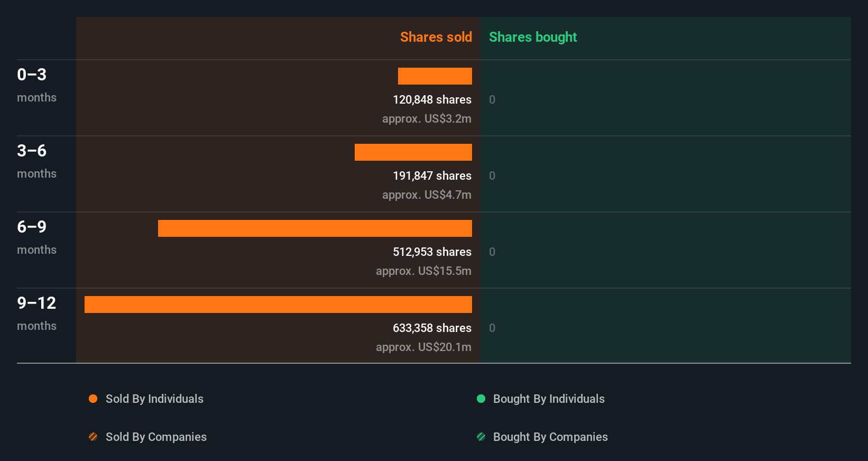Click the striped Bought By Companies legend icon
Screen dimensions: 868x461
pos(481,437)
